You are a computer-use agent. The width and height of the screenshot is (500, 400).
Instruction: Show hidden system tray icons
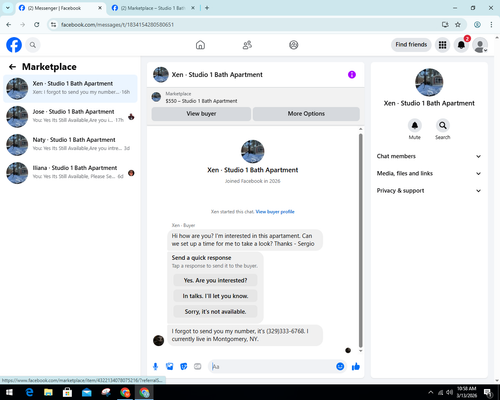click(x=431, y=392)
